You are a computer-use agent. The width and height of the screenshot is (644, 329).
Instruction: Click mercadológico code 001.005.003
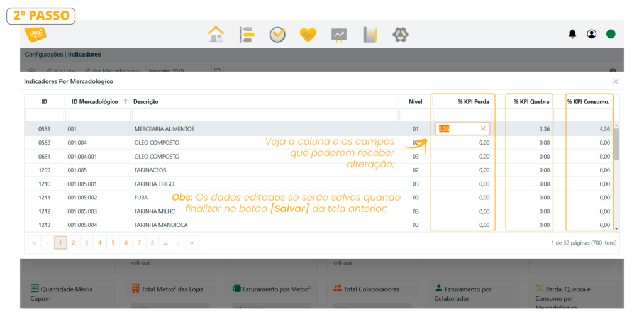point(82,211)
